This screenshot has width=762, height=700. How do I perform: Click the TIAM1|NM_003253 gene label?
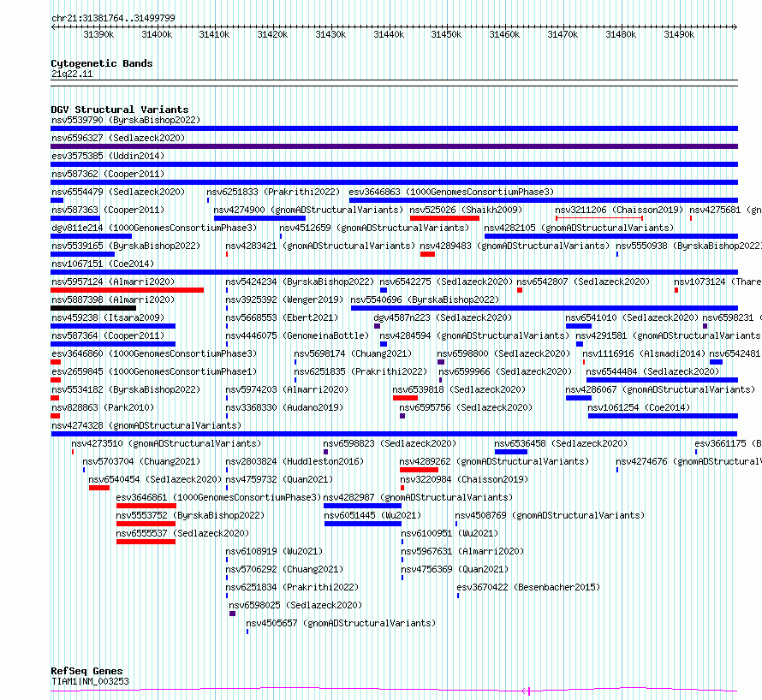pyautogui.click(x=91, y=681)
